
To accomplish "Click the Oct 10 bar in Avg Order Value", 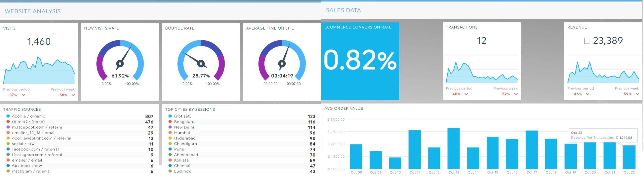I will click(395, 163).
